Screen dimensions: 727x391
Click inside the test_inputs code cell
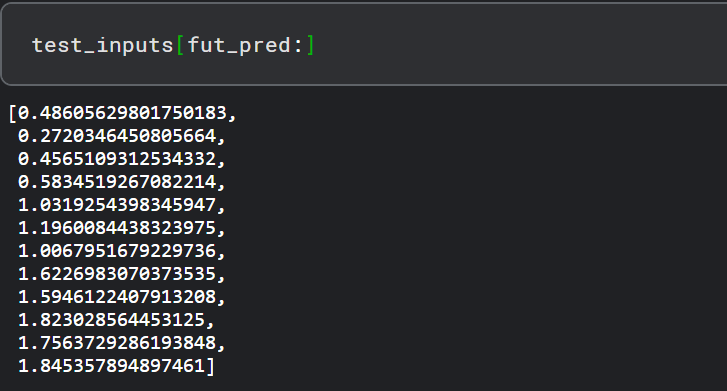pos(364,45)
